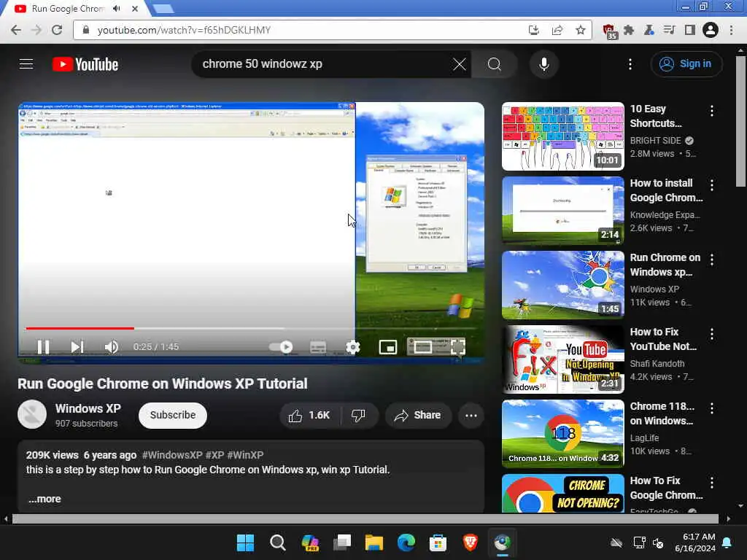Start voice search with the microphone icon
This screenshot has height=560, width=747.
pyautogui.click(x=543, y=64)
